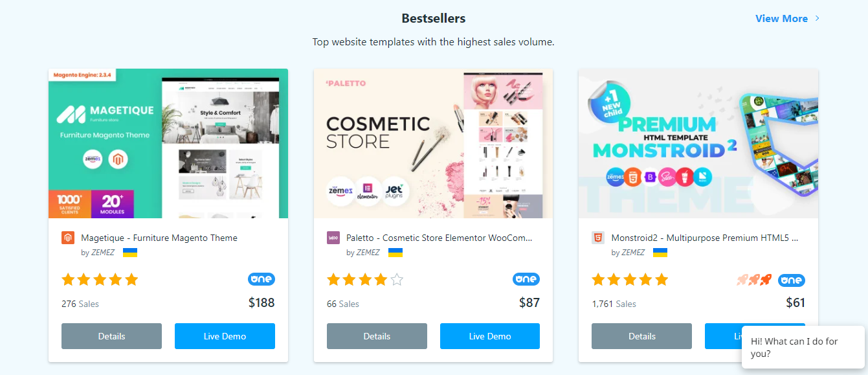This screenshot has width=868, height=375.
Task: Launch Live Demo for Magetique
Action: (225, 336)
